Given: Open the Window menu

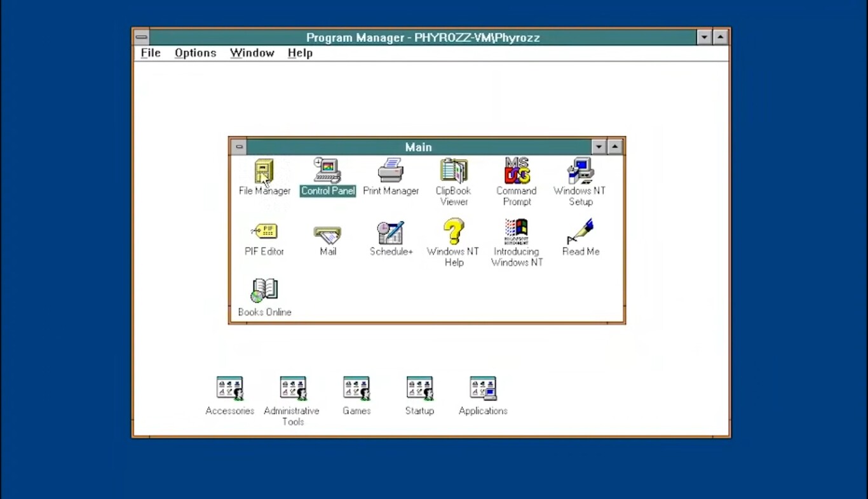Looking at the screenshot, I should (x=252, y=53).
